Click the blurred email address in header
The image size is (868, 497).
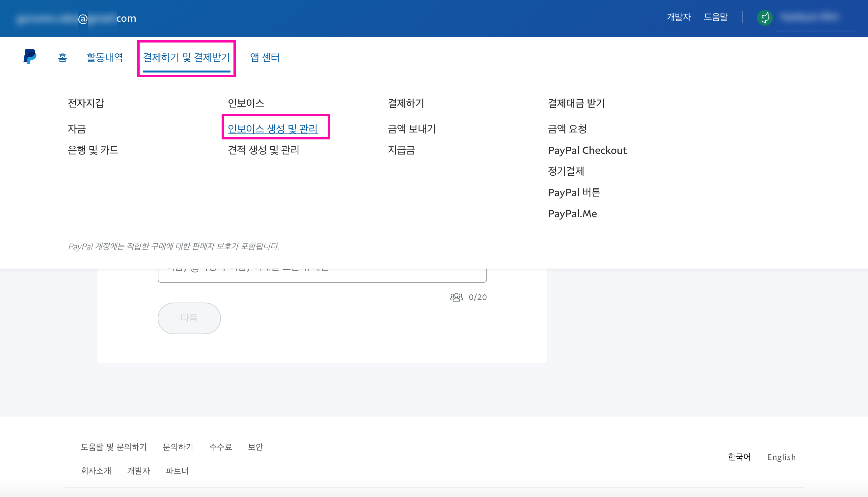(x=76, y=18)
